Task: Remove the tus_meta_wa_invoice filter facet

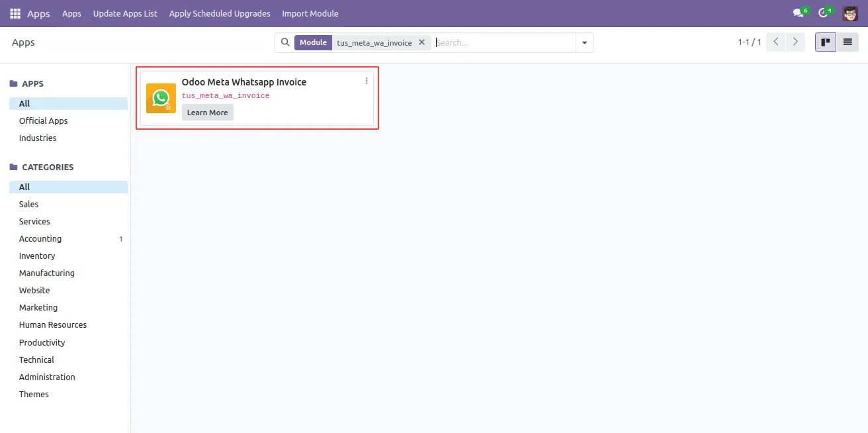Action: [421, 42]
